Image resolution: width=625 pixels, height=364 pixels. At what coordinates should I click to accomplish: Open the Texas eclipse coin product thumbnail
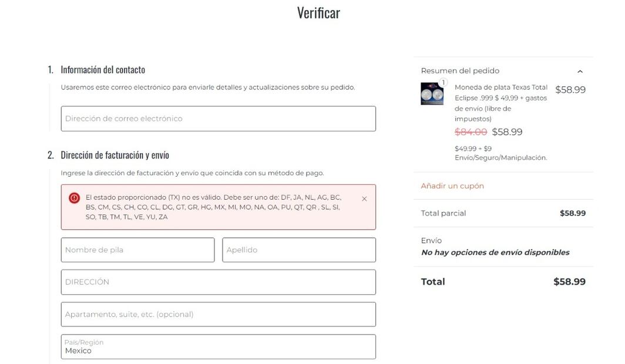[432, 94]
